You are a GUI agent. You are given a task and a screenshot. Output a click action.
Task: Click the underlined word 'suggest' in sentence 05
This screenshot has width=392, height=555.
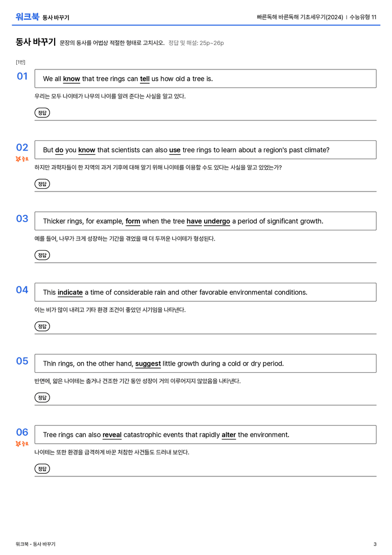click(148, 364)
